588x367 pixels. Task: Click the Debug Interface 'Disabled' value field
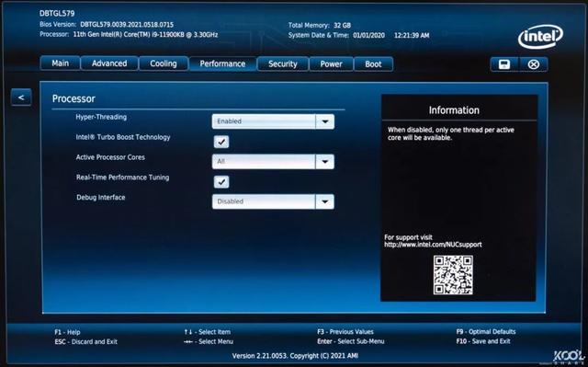[x=264, y=201]
